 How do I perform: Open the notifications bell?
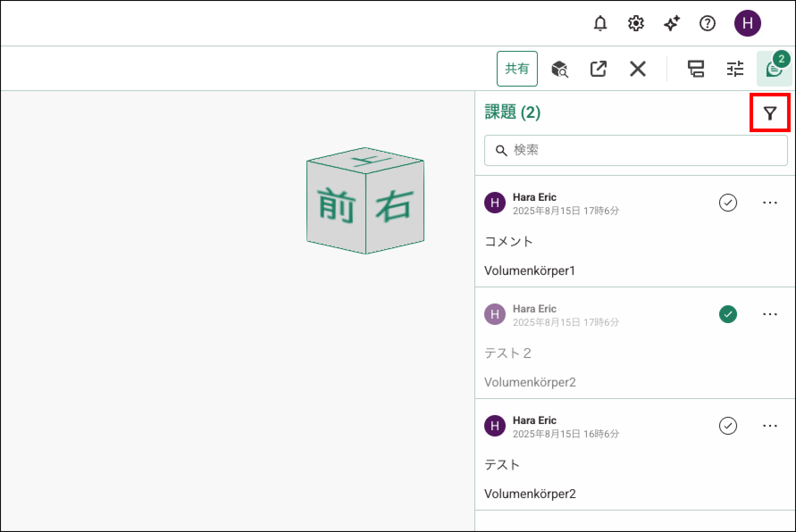[x=600, y=23]
